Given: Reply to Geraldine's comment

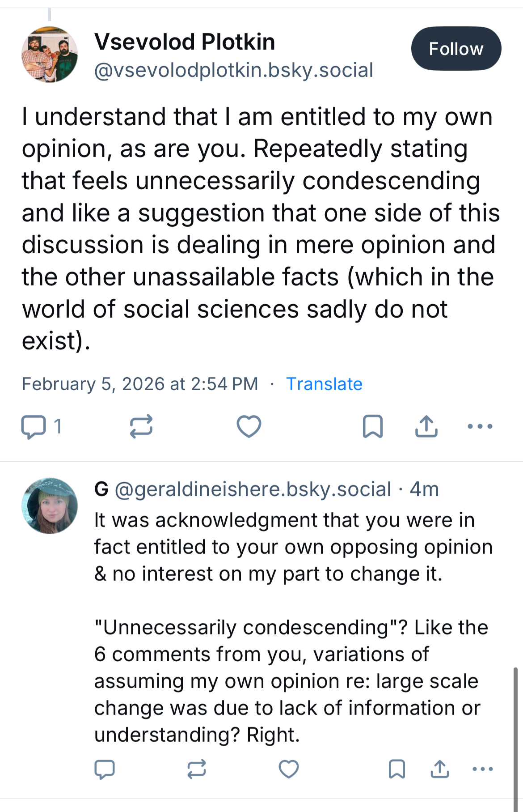Looking at the screenshot, I should point(105,769).
